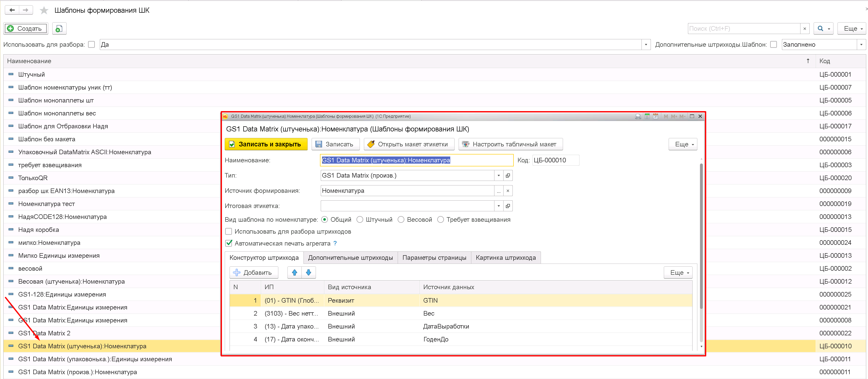Click the Записать button
This screenshot has width=868, height=379.
(335, 144)
